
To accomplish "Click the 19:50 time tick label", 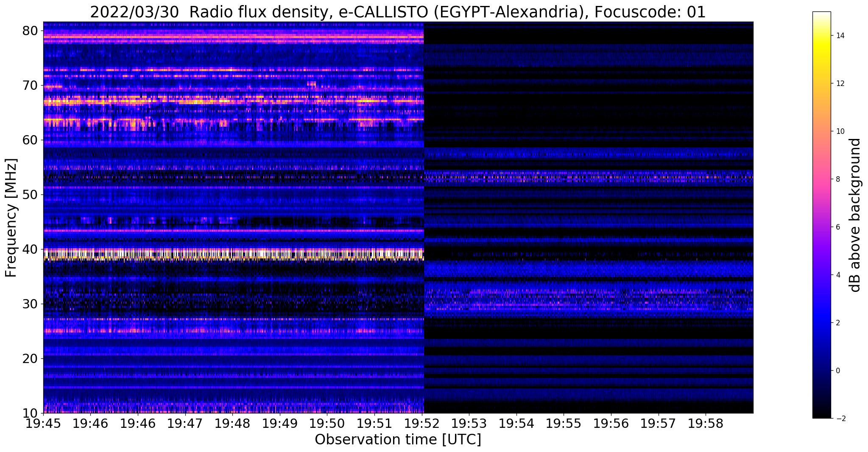I will (x=327, y=424).
